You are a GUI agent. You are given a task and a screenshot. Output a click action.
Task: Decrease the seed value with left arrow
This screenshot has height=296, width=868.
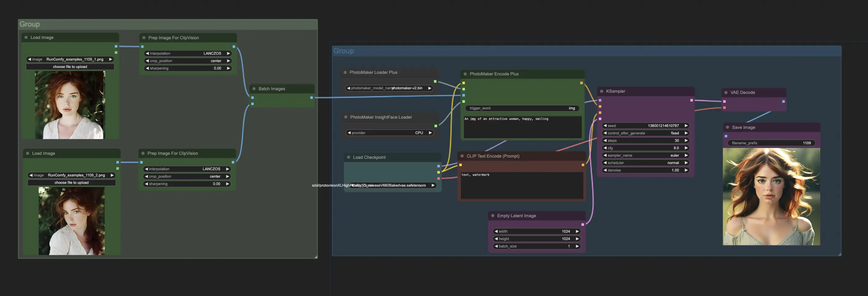pyautogui.click(x=605, y=126)
